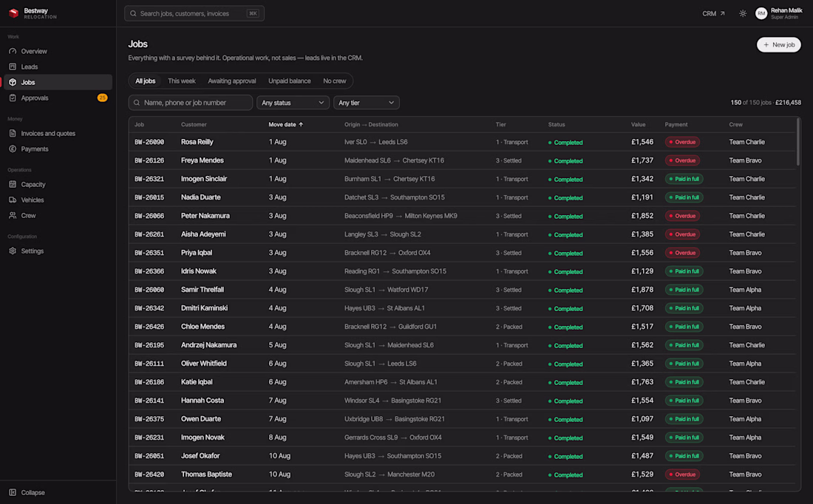
Task: Open the Payments sidebar icon
Action: click(13, 149)
